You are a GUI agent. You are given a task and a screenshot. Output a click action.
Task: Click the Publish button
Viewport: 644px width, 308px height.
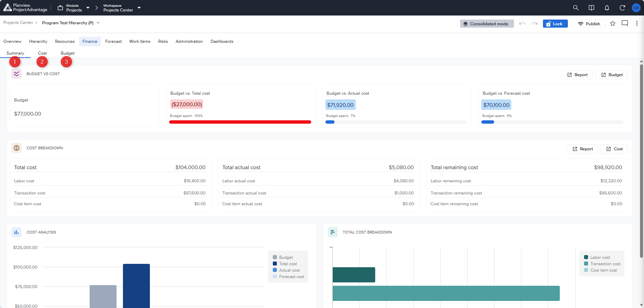[x=589, y=24]
